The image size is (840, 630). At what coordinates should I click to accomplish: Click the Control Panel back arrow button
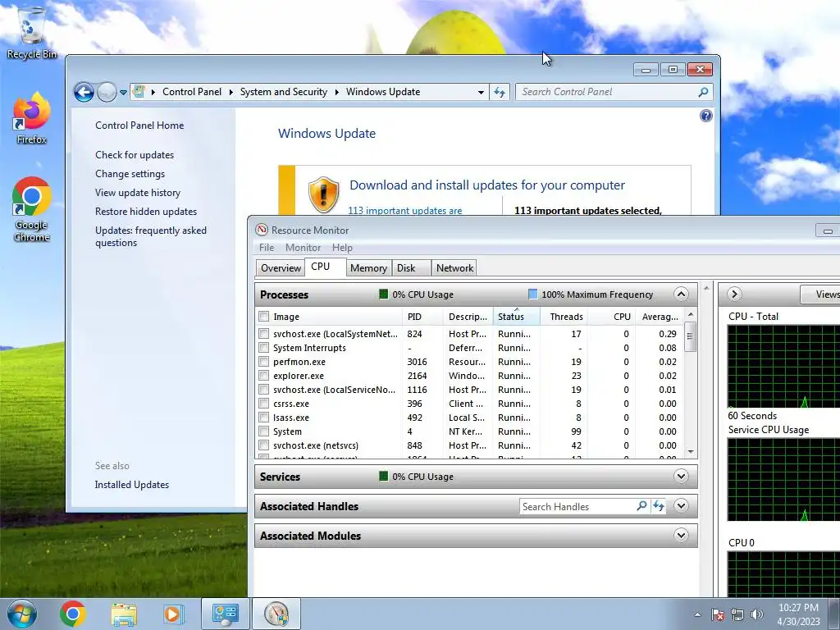[x=84, y=92]
